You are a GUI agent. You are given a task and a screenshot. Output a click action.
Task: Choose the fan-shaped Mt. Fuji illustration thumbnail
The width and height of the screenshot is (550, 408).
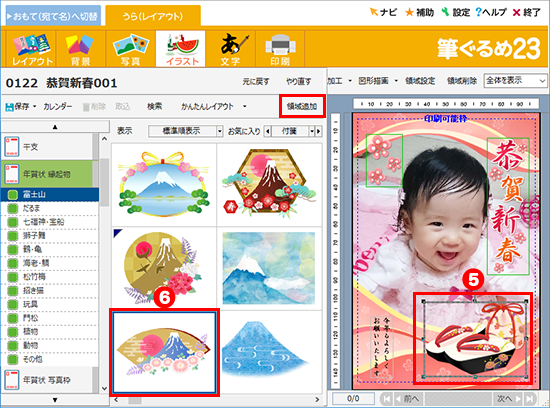click(164, 352)
